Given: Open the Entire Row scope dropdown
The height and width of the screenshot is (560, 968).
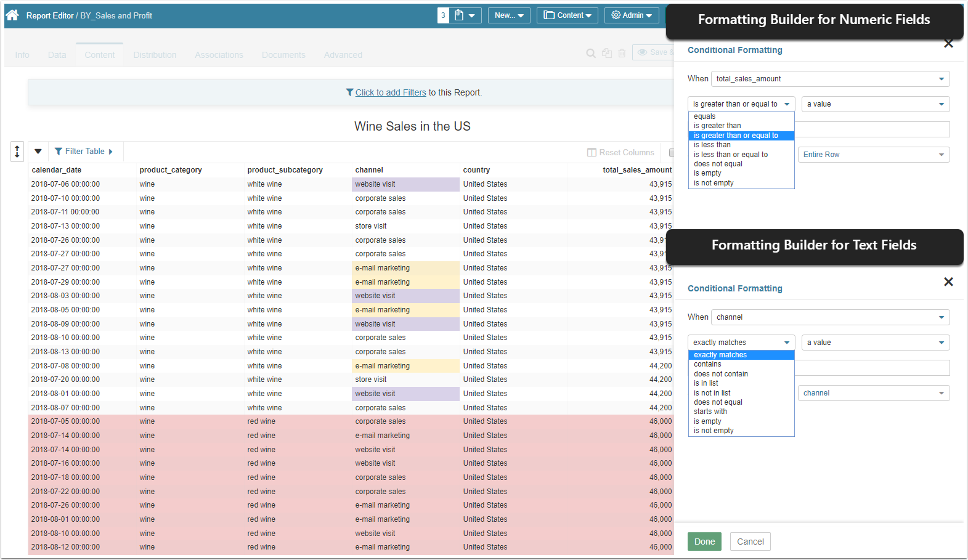Looking at the screenshot, I should [x=874, y=155].
